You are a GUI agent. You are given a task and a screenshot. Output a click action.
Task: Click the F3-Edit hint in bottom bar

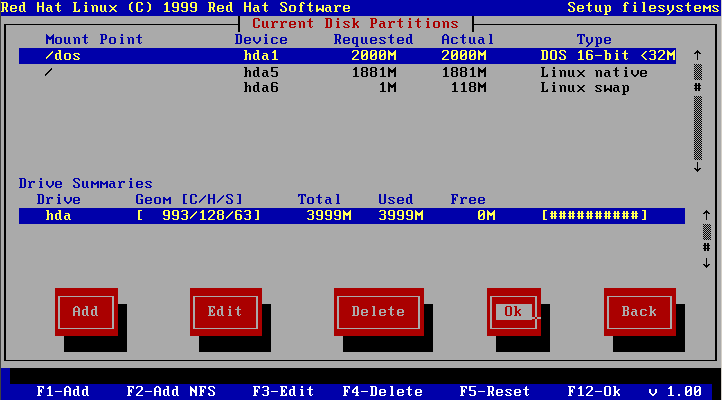click(283, 391)
